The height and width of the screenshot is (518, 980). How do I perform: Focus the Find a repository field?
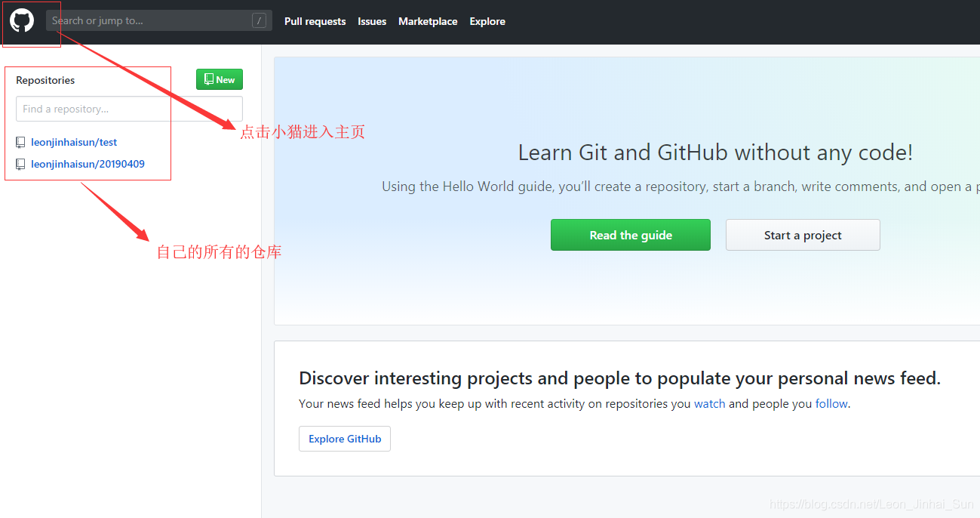coord(129,109)
